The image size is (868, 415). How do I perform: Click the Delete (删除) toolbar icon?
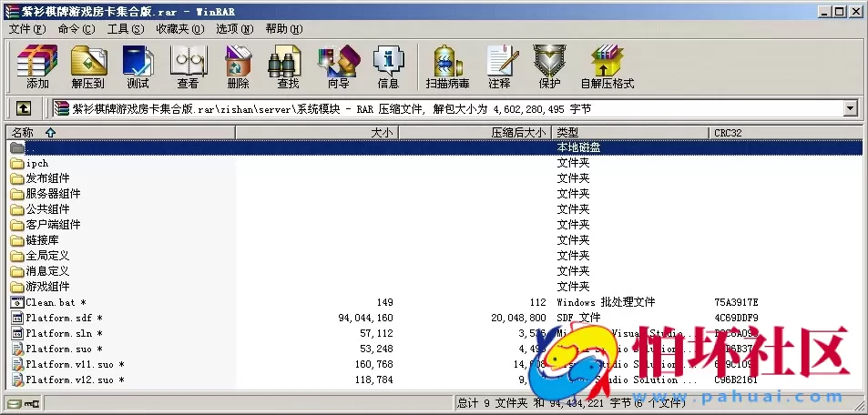pos(238,67)
